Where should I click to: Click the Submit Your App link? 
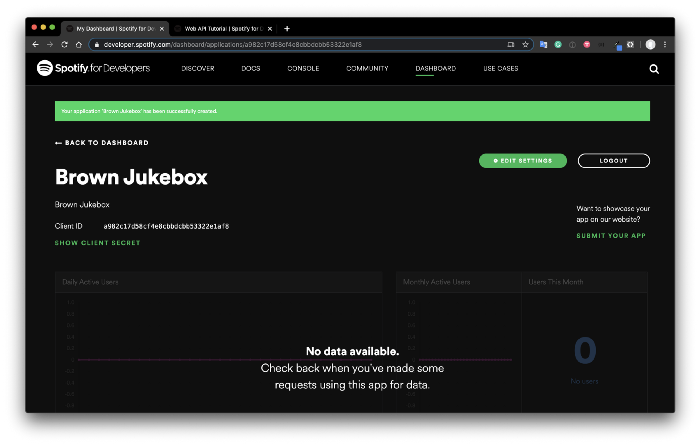[x=611, y=235]
